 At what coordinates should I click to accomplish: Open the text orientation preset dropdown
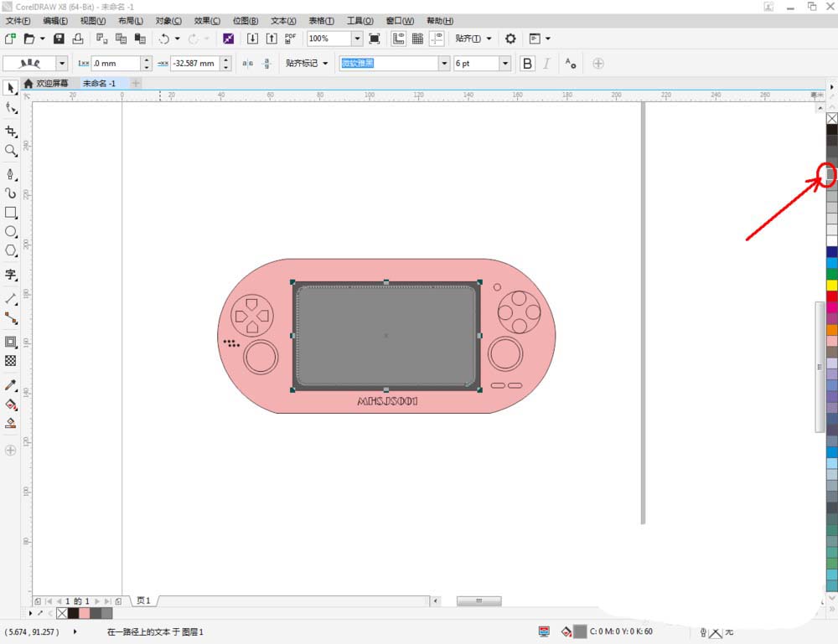point(62,63)
